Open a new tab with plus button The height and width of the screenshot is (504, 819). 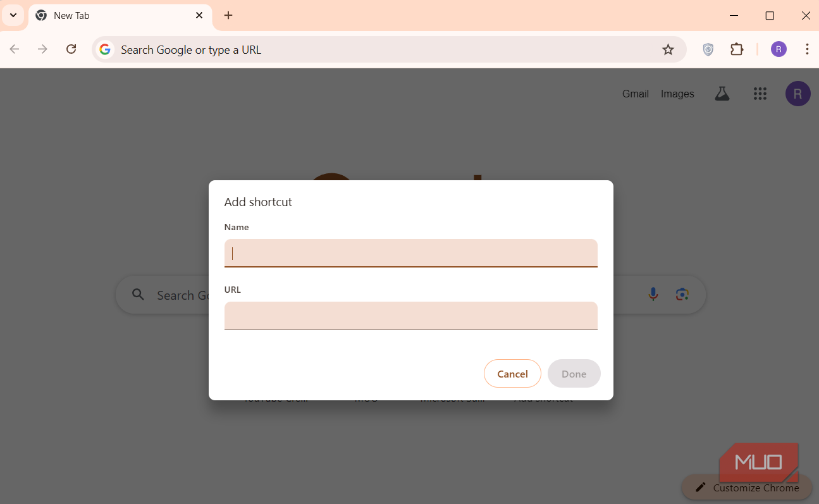click(228, 15)
